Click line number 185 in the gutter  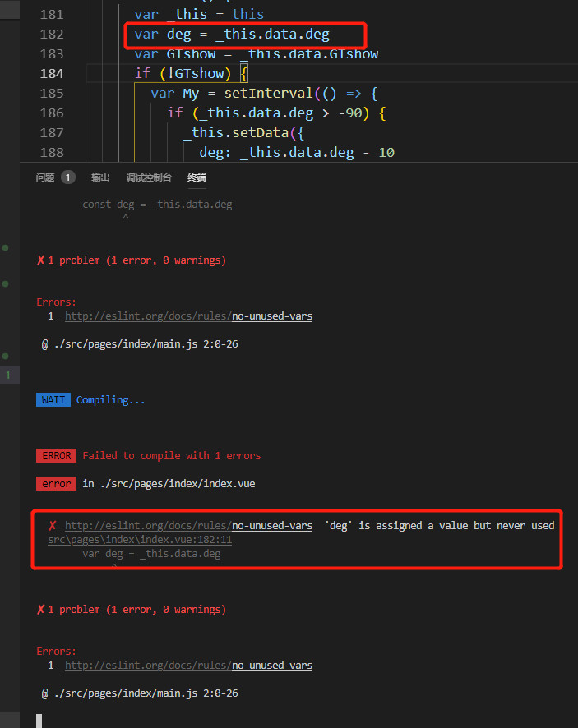pos(52,94)
